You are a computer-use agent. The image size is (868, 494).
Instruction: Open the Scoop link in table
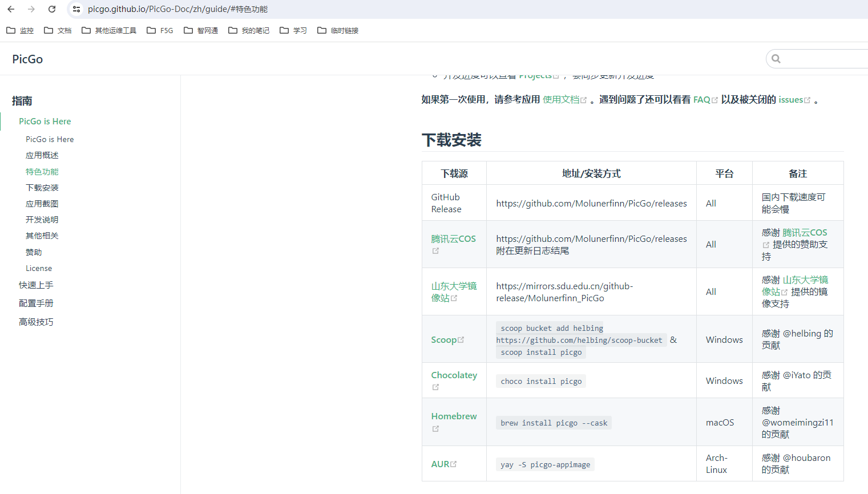[444, 340]
